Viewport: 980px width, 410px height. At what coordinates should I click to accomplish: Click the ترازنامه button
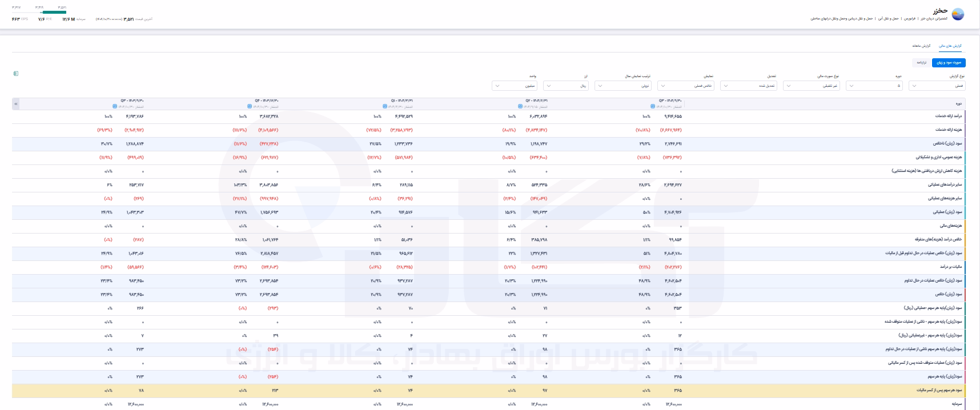(x=921, y=62)
